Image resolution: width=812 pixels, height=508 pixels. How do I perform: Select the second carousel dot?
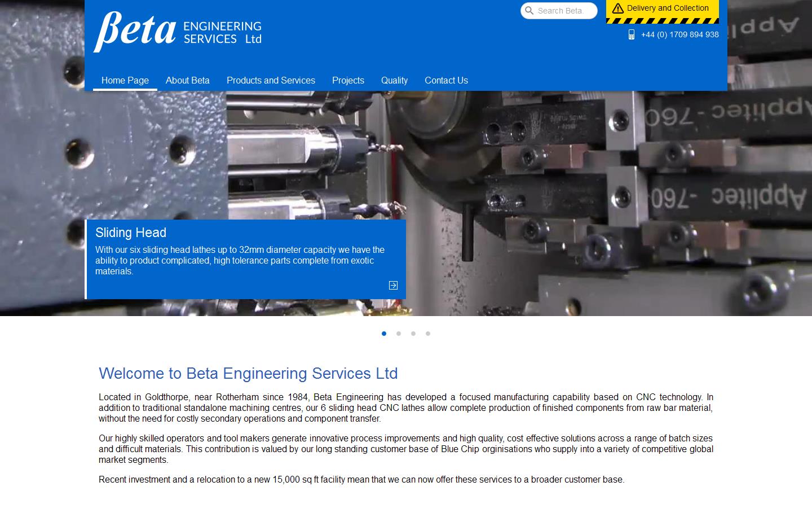[399, 334]
